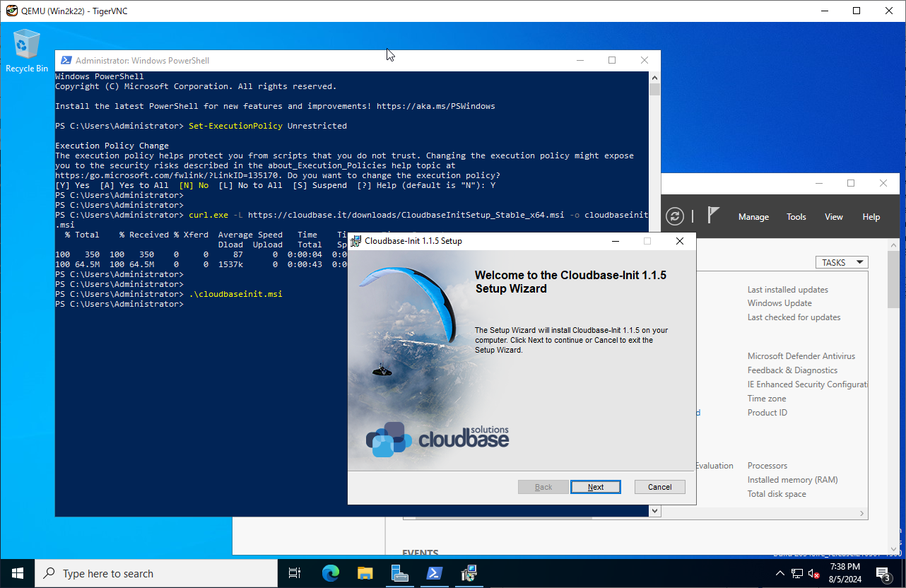Click the Windows Start button

click(17, 573)
